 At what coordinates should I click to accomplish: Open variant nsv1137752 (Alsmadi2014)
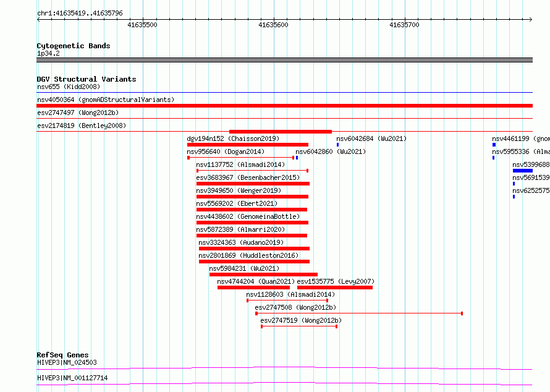tap(240, 164)
